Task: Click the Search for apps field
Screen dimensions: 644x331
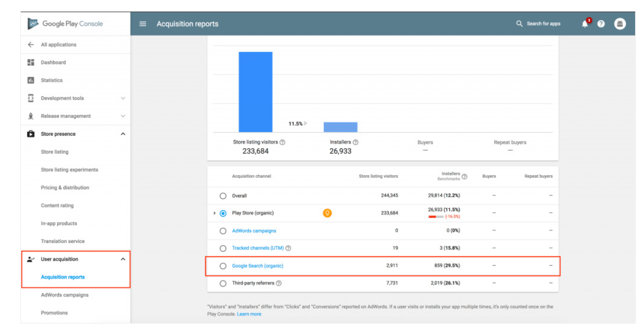Action: tap(543, 24)
